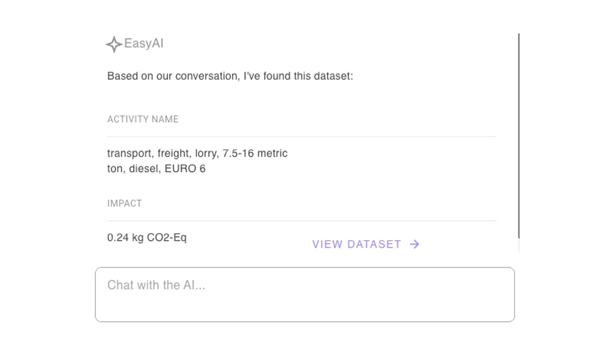Screen dimensions: 602x364
Task: Select the 0.24 kg CO2-Eq impact value
Action: click(x=147, y=238)
